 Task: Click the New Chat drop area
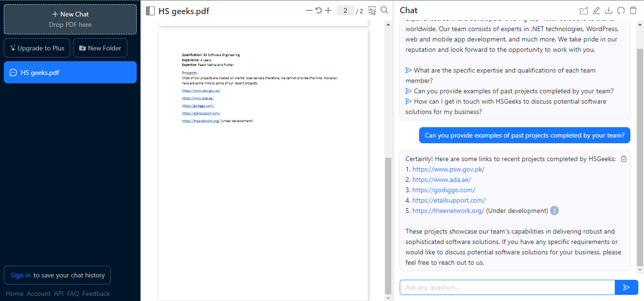pos(70,19)
